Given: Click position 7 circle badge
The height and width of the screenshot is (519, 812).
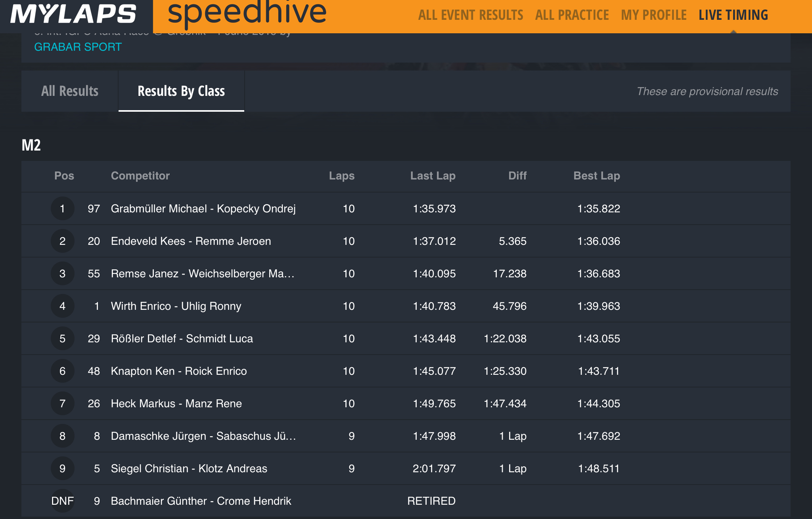Looking at the screenshot, I should tap(63, 403).
